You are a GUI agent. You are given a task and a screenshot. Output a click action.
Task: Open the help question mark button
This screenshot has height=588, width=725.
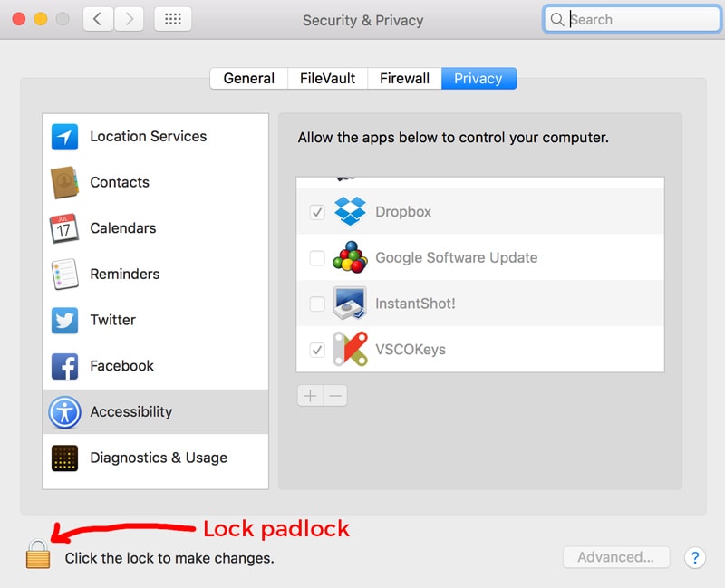(694, 557)
